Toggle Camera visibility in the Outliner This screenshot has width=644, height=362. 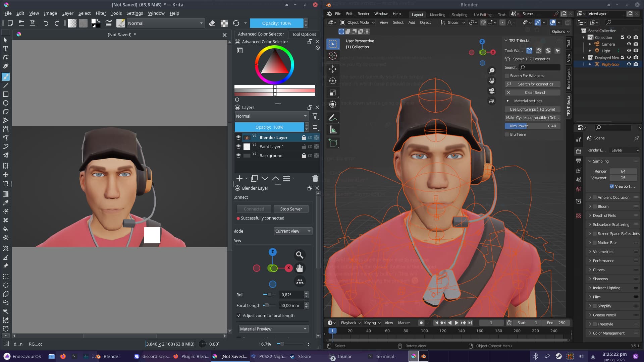[629, 44]
